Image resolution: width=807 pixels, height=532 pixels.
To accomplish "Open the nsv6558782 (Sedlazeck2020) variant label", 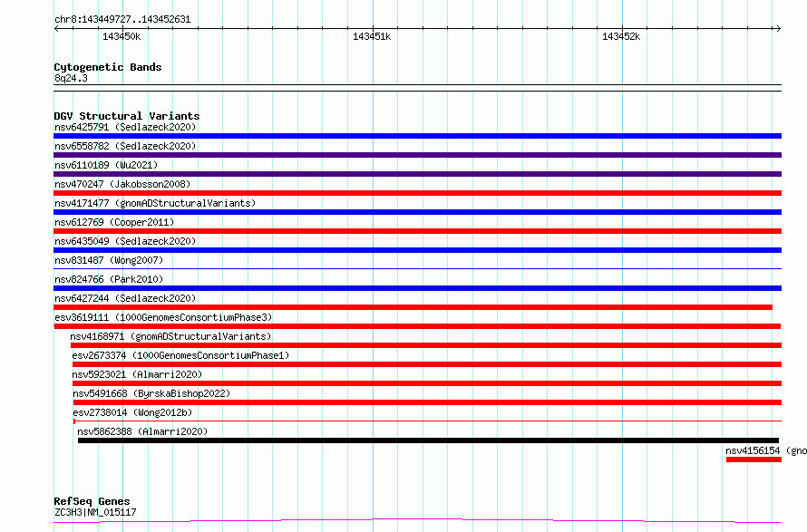I will 125,146.
